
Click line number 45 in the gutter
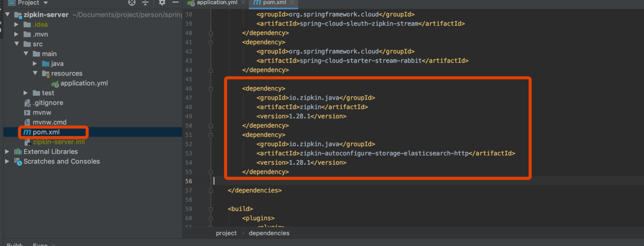[x=189, y=79]
